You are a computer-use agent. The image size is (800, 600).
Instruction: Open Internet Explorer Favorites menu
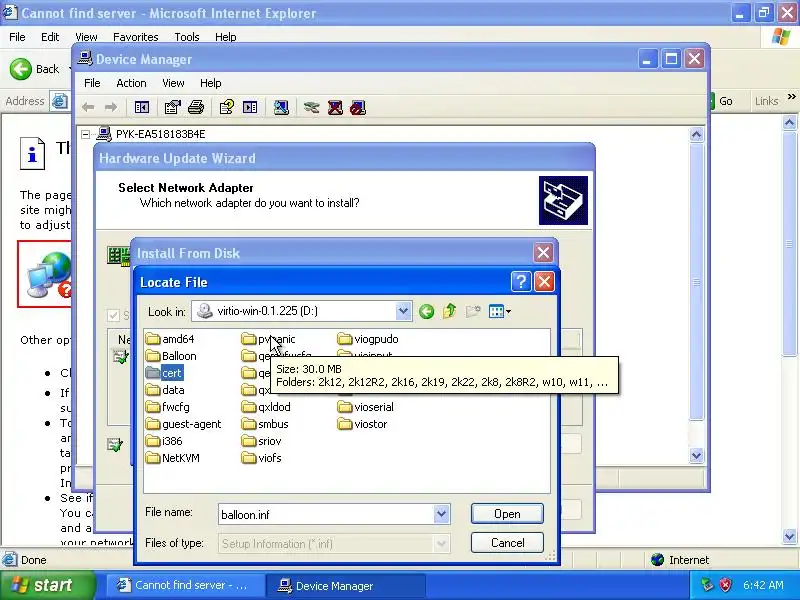pyautogui.click(x=136, y=37)
